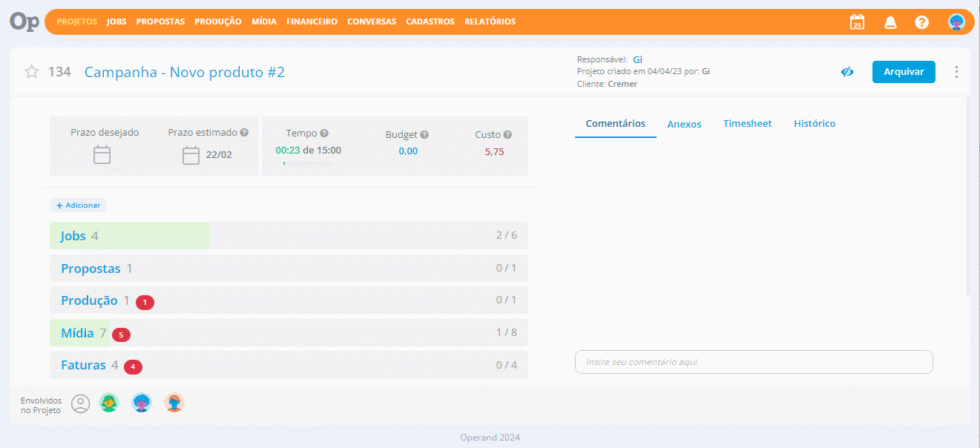Click the + Adicionar button
Image resolution: width=980 pixels, height=448 pixels.
coord(79,205)
